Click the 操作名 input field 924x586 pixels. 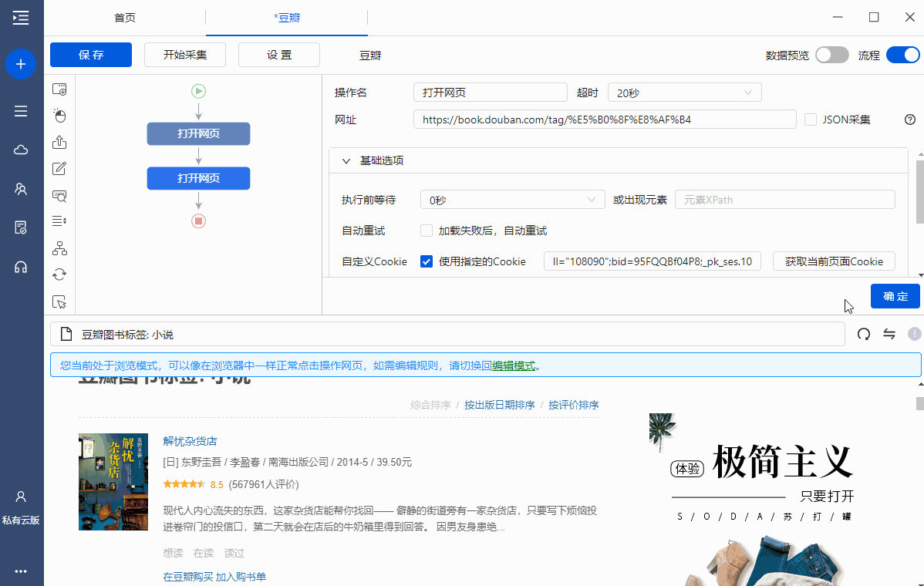[x=491, y=93]
